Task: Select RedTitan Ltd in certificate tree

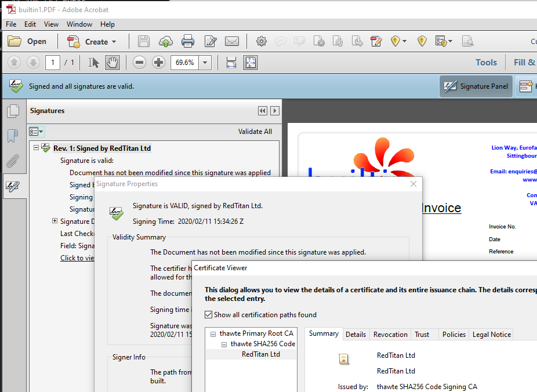Action: (260, 354)
